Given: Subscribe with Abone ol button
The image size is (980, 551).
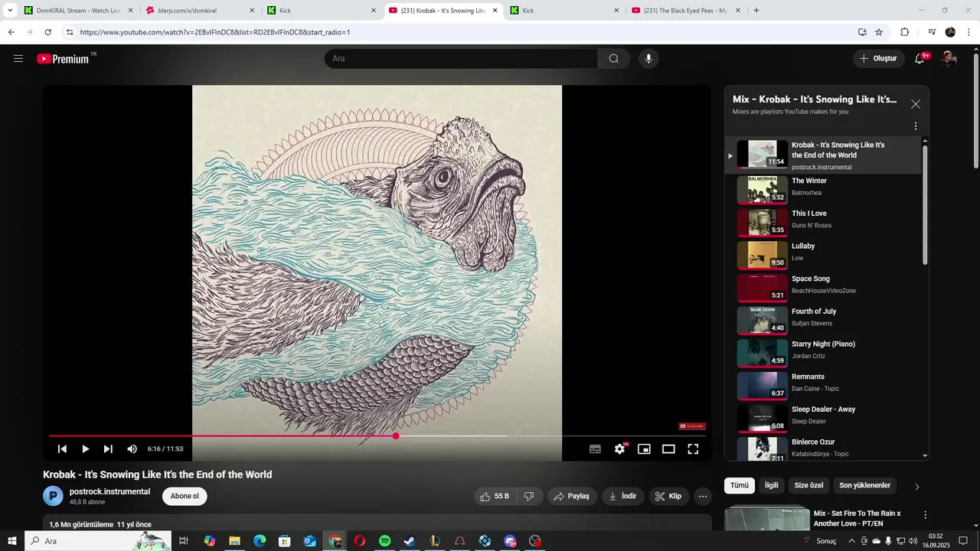Looking at the screenshot, I should (x=185, y=496).
